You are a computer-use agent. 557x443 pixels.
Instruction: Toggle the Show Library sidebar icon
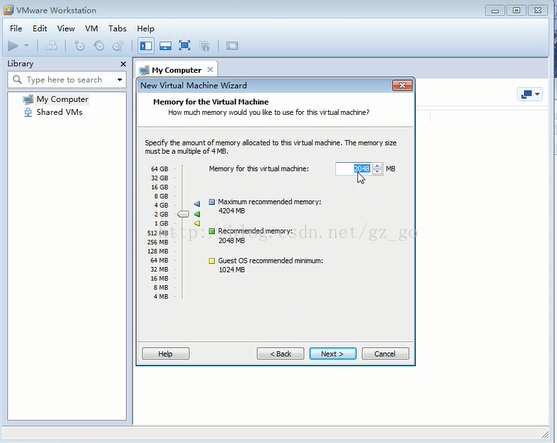click(x=146, y=46)
